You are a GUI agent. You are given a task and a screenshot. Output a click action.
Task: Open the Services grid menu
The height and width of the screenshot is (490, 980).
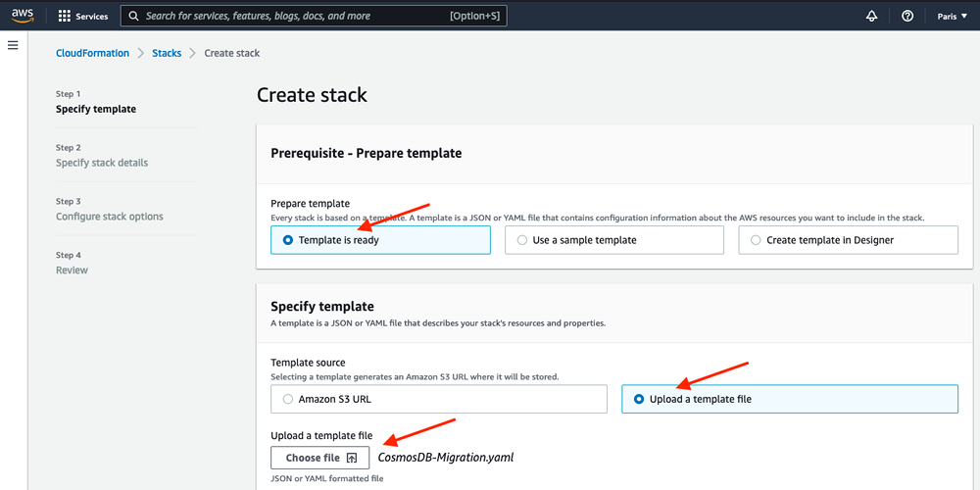(x=83, y=17)
